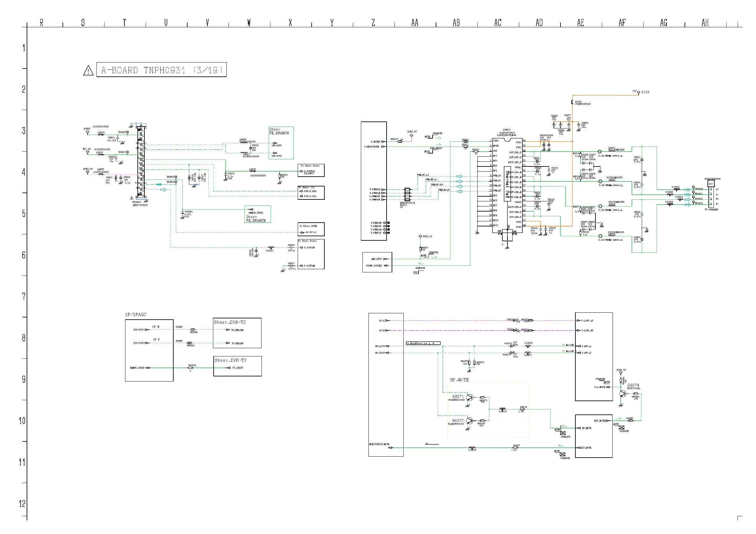Click the Q4972 transistor symbol

469,421
